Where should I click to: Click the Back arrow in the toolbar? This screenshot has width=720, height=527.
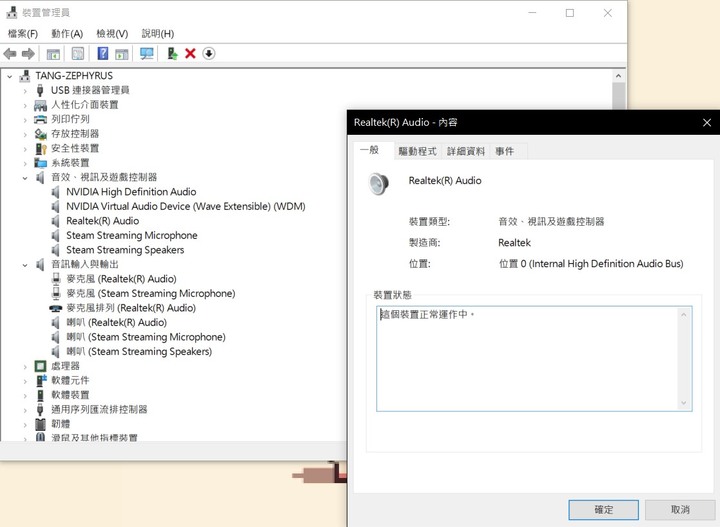point(10,54)
